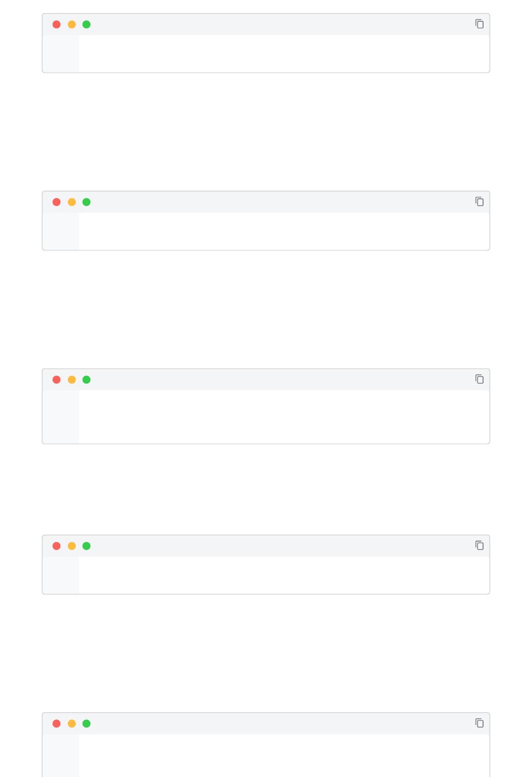532x777 pixels.
Task: Click the red dot in the first window header
Action: coord(57,24)
